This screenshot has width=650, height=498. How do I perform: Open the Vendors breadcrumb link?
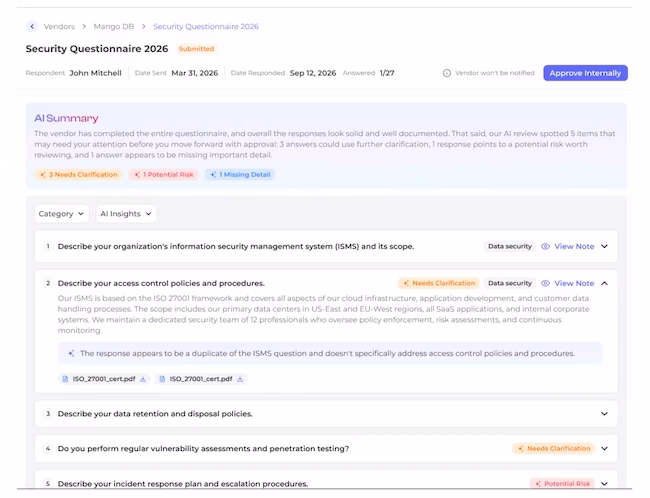pos(59,27)
